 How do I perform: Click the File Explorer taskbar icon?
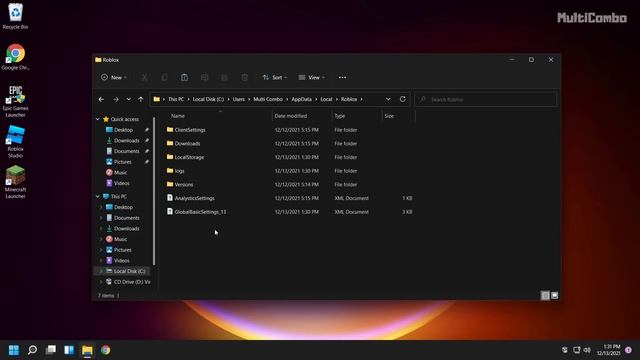coord(87,350)
